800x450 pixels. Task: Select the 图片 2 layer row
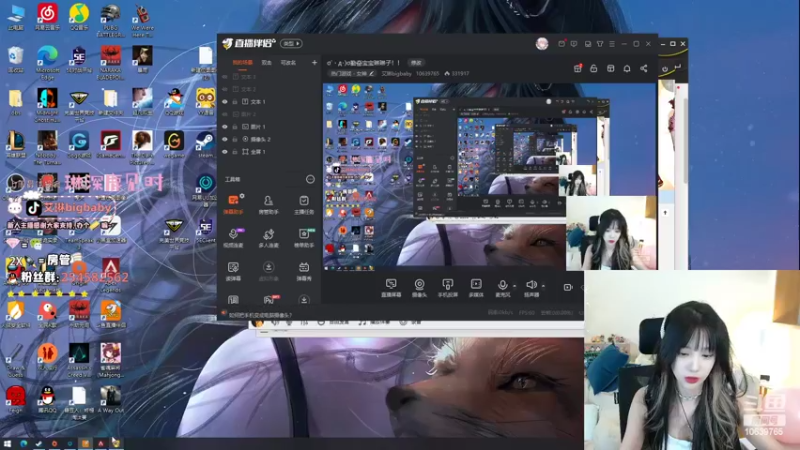coord(269,114)
